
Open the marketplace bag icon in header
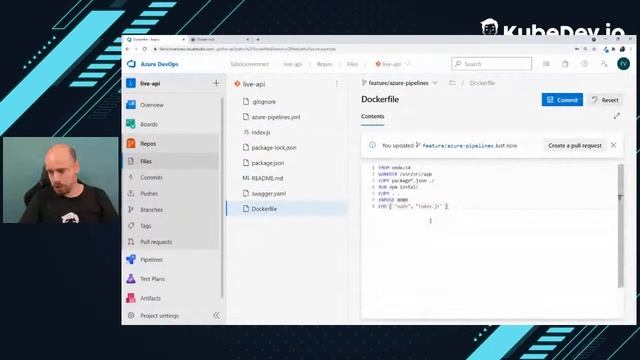(x=565, y=64)
